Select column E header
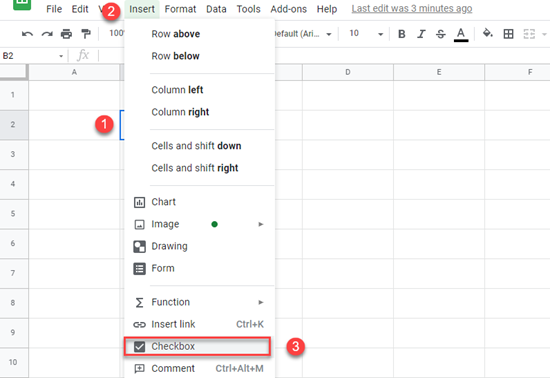The width and height of the screenshot is (550, 378). point(439,72)
